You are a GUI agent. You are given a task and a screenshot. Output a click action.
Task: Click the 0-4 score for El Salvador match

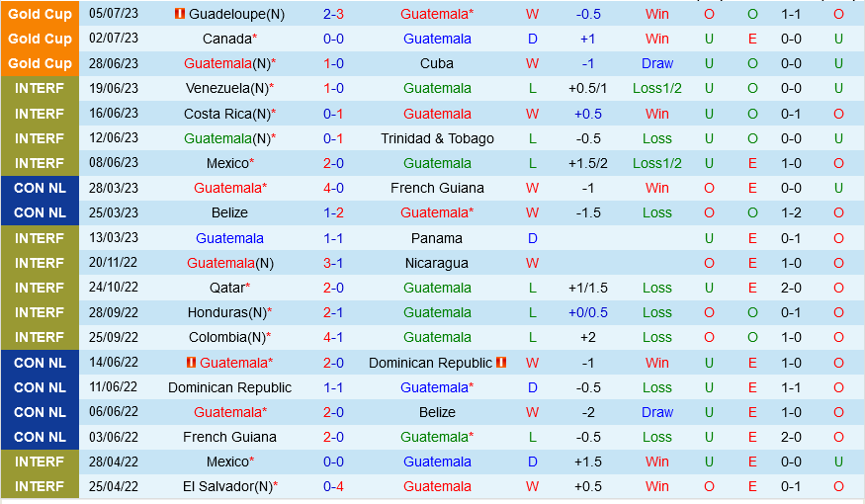333,486
